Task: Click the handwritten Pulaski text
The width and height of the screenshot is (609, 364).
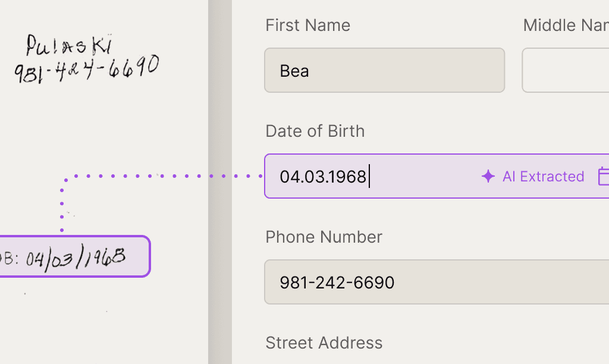Action: click(69, 45)
